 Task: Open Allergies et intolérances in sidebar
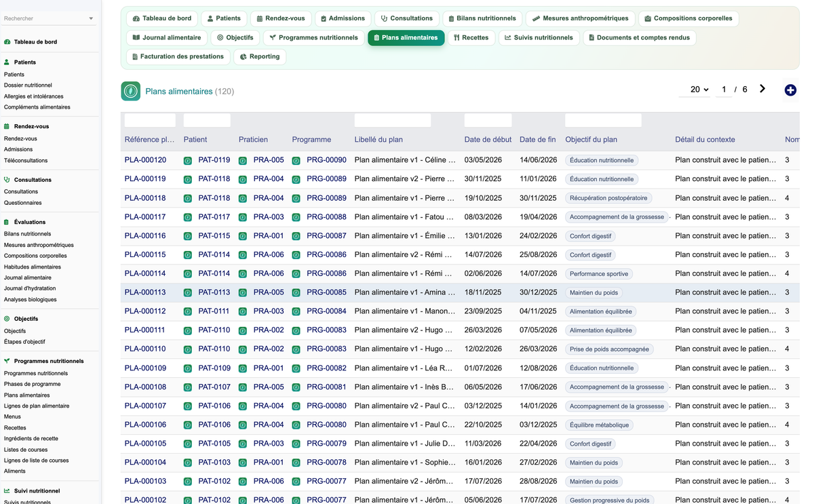34,96
